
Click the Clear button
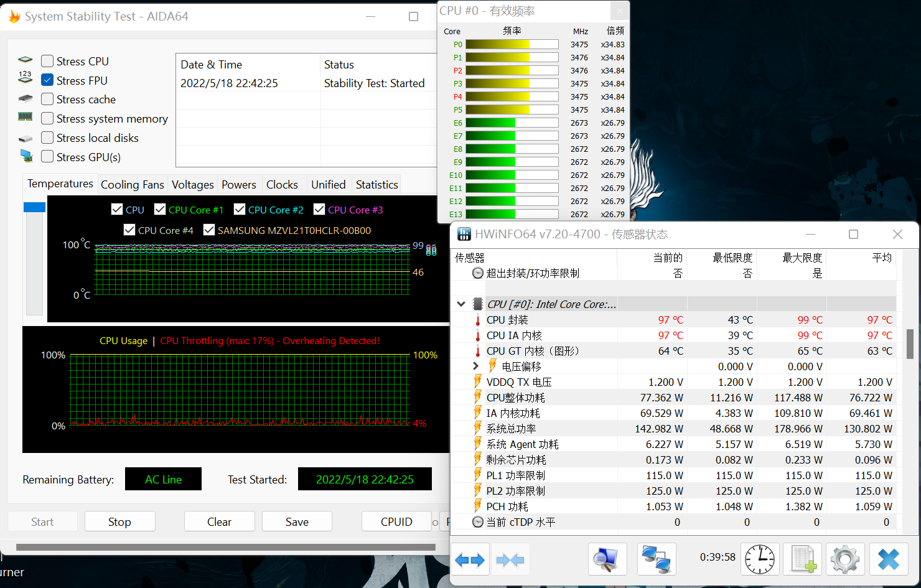pyautogui.click(x=219, y=521)
